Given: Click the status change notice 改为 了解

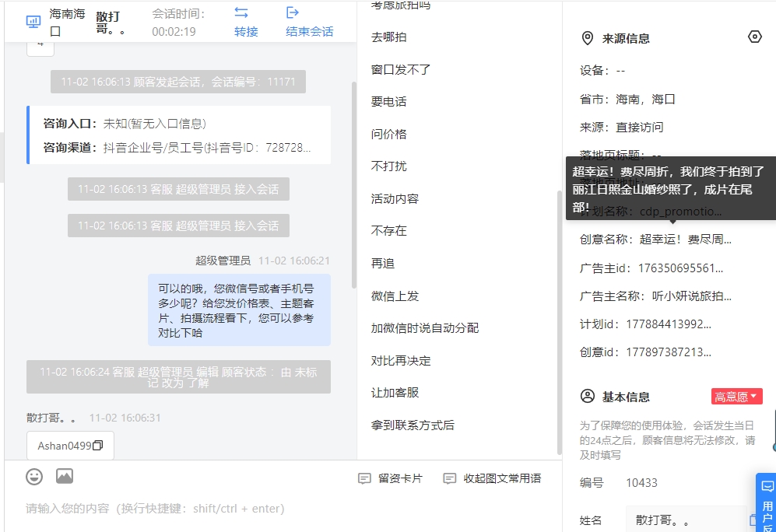Looking at the screenshot, I should tap(178, 376).
